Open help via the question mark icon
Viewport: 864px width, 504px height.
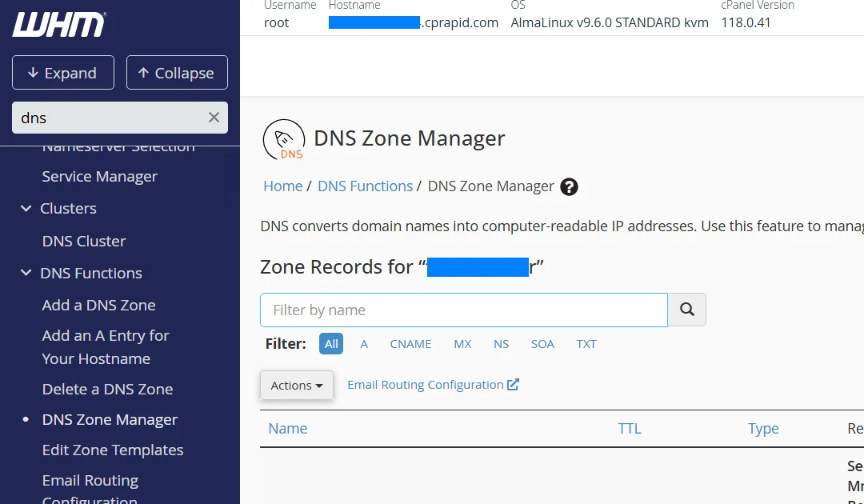[569, 186]
